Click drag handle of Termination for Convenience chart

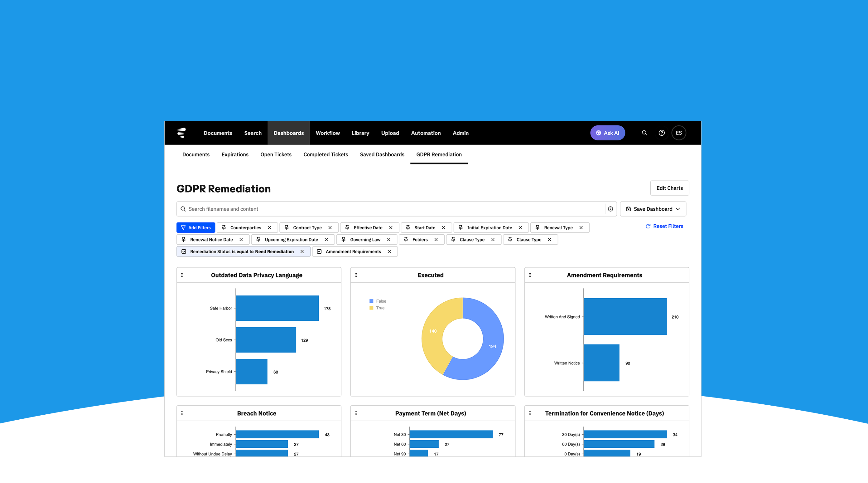pyautogui.click(x=530, y=413)
